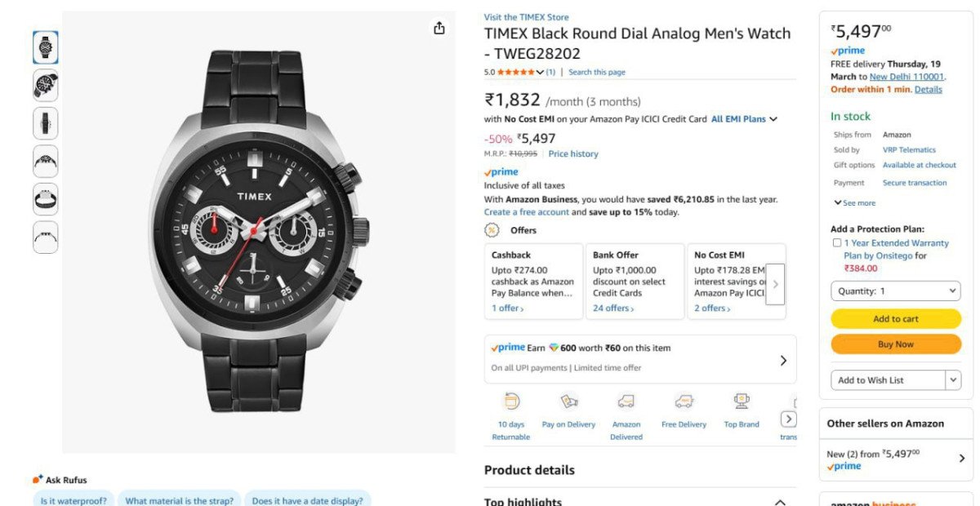Viewport: 980px width, 506px height.
Task: Click the Pay on Delivery icon
Action: [x=569, y=402]
